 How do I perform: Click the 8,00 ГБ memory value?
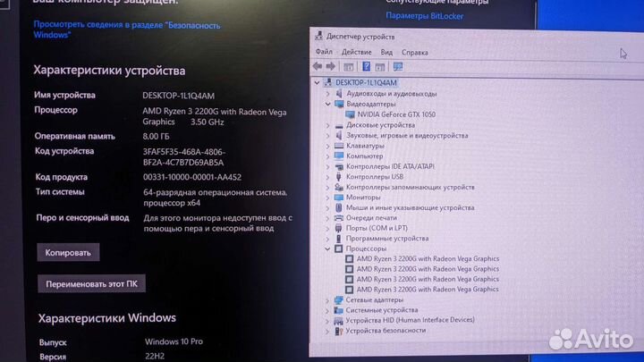[x=156, y=136]
